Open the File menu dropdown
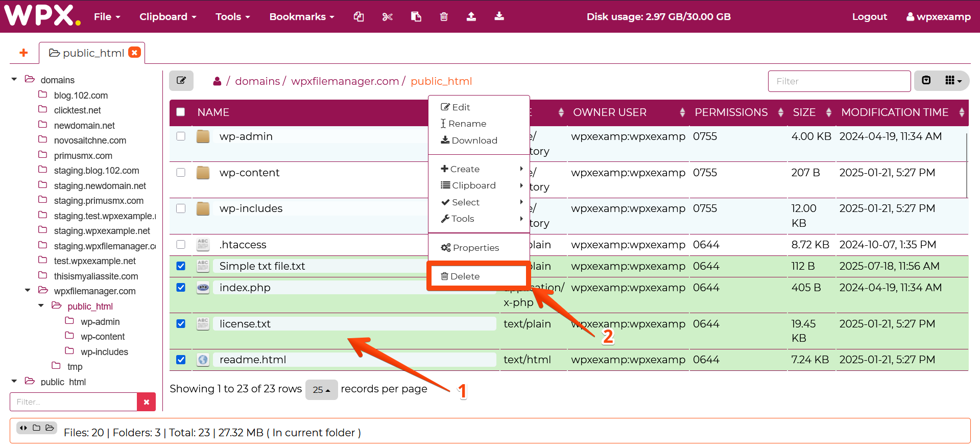 107,16
